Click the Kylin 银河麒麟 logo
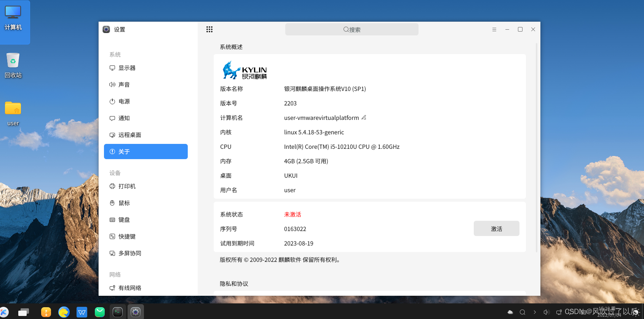Image resolution: width=644 pixels, height=319 pixels. click(245, 70)
